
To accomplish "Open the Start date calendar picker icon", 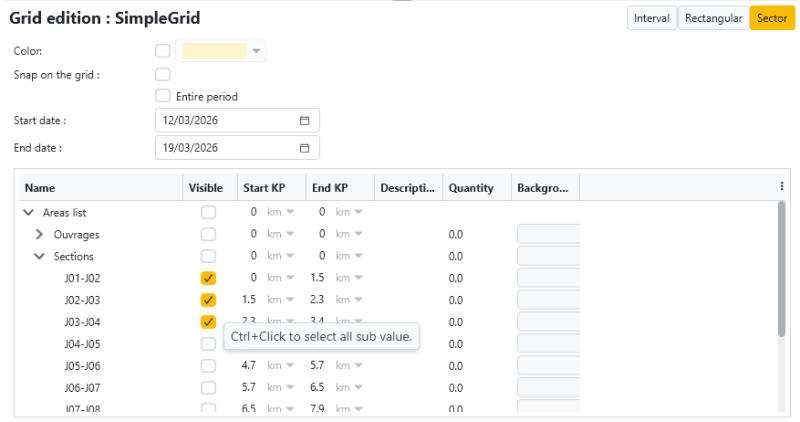I will pos(305,120).
